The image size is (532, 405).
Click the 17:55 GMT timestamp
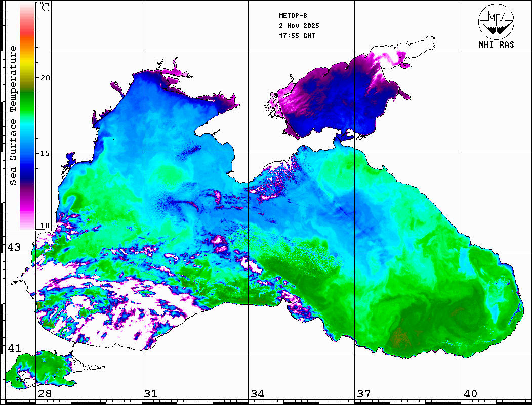click(297, 36)
